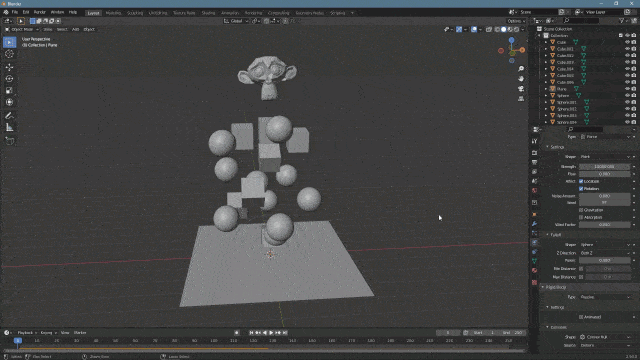Open the Object Constraints properties tab
The image size is (640, 360).
tap(534, 252)
